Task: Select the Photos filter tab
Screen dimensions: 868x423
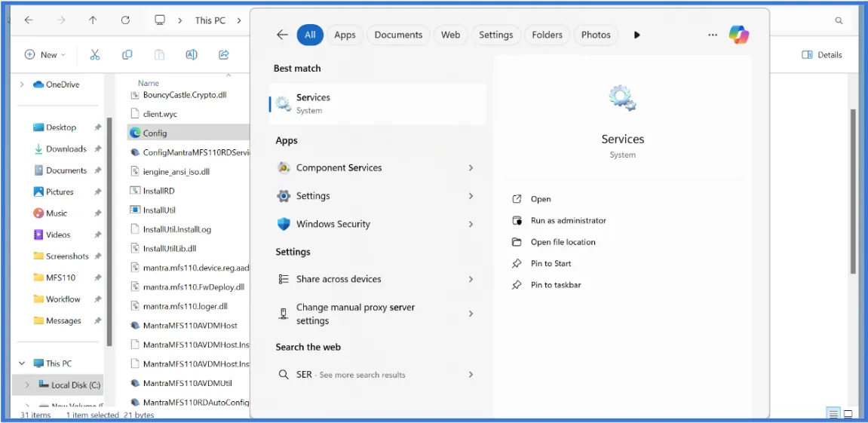Action: click(x=596, y=35)
